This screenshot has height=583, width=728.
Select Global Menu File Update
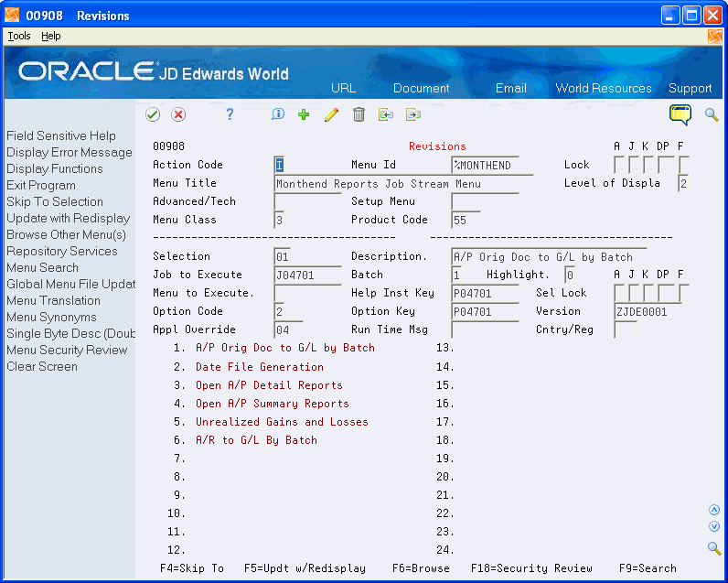pos(71,285)
